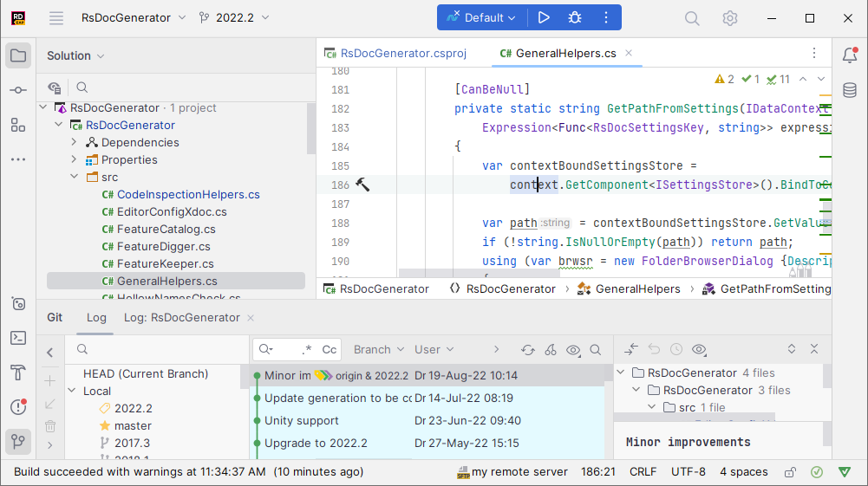
Task: Toggle commit details view options eye
Action: click(699, 349)
